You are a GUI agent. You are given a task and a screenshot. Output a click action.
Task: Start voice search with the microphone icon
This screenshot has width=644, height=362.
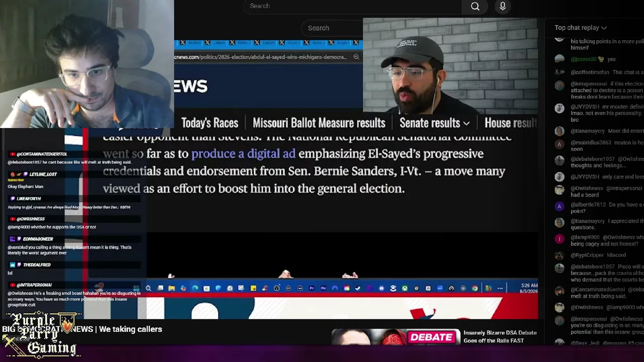coord(503,6)
